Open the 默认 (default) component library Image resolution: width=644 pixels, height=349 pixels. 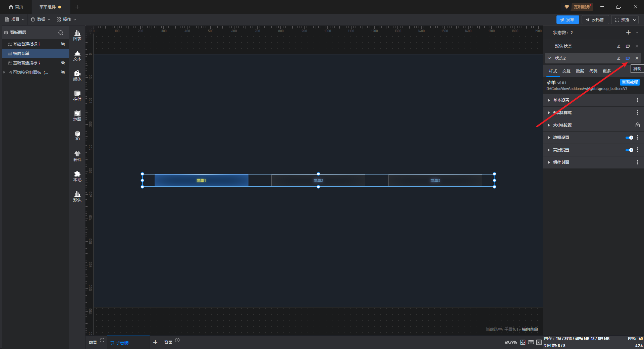tap(77, 196)
